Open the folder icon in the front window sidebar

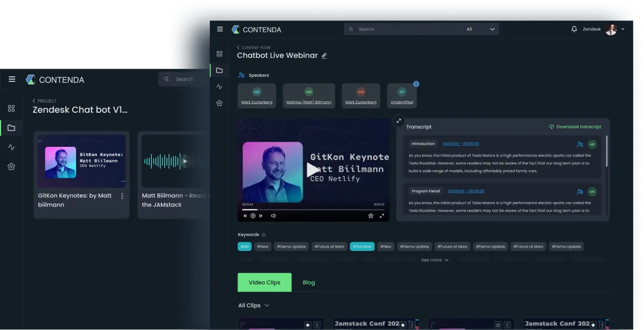click(220, 70)
